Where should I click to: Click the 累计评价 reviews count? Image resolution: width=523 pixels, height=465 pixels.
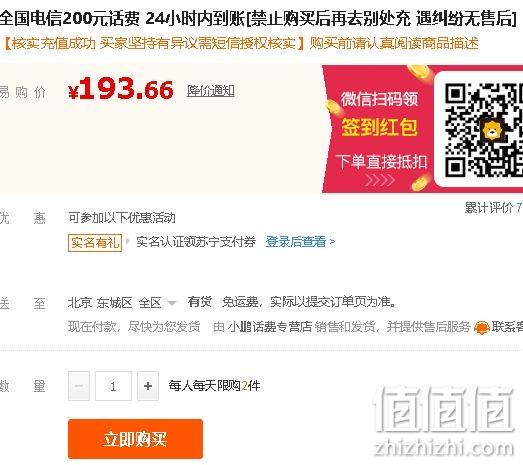(x=494, y=208)
